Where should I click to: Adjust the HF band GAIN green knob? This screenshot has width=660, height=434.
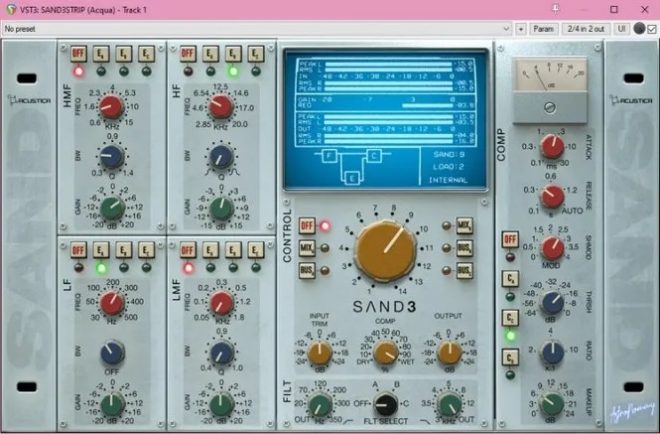221,208
